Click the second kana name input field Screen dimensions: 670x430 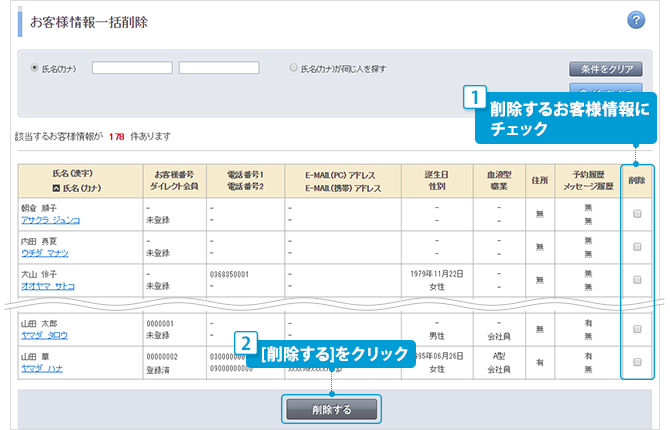coord(219,68)
